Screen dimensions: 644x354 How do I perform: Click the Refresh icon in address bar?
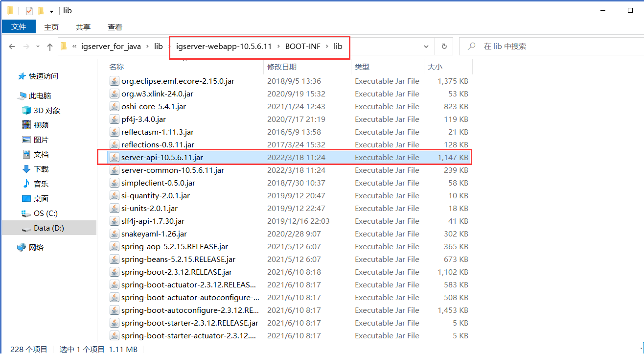pyautogui.click(x=444, y=47)
